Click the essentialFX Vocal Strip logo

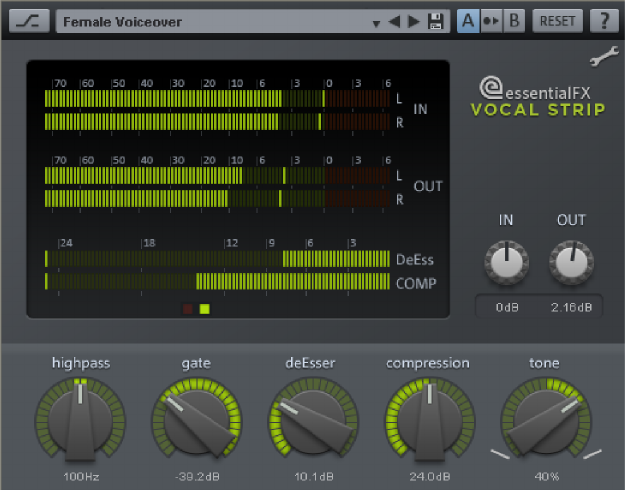point(538,96)
